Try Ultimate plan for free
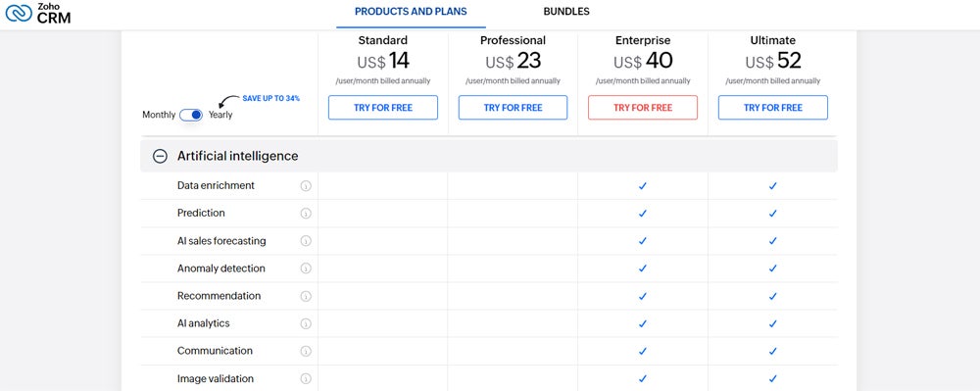 [x=773, y=108]
